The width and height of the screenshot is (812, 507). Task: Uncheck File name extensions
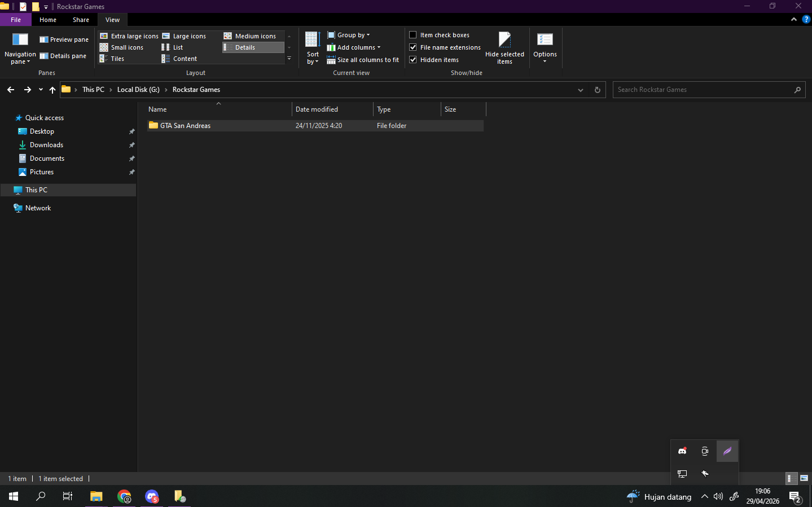[x=413, y=47]
